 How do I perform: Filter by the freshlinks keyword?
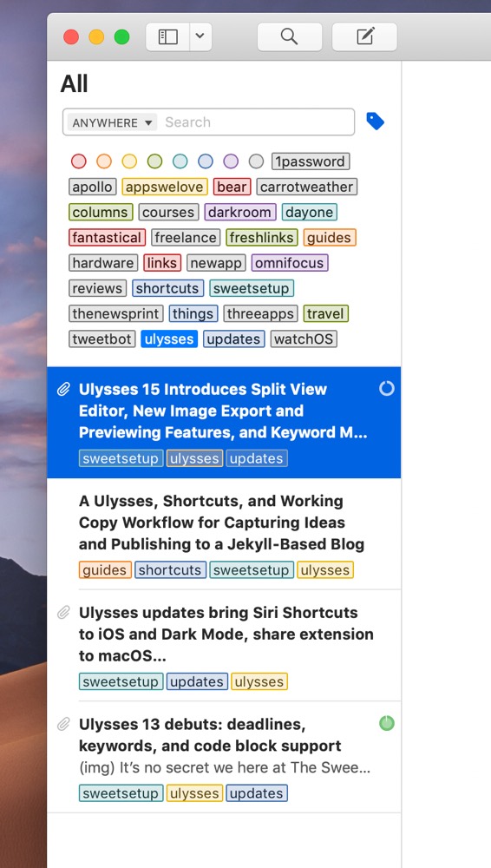pyautogui.click(x=262, y=238)
